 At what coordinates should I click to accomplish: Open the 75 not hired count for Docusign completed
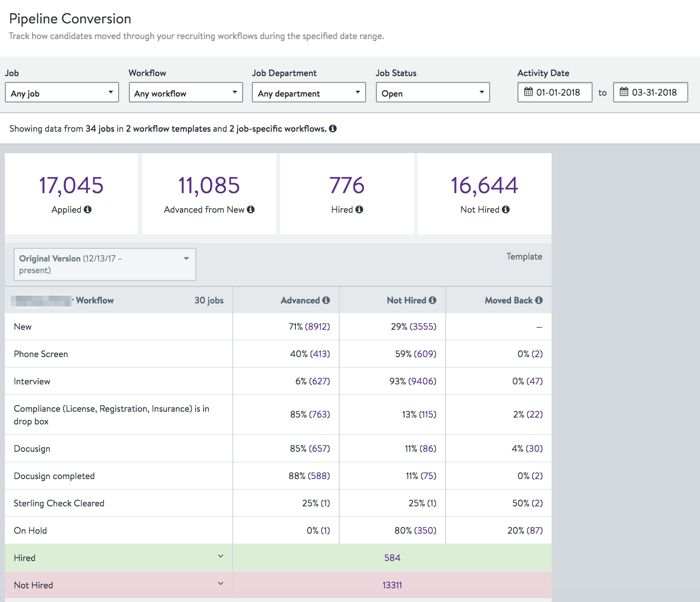pos(429,476)
